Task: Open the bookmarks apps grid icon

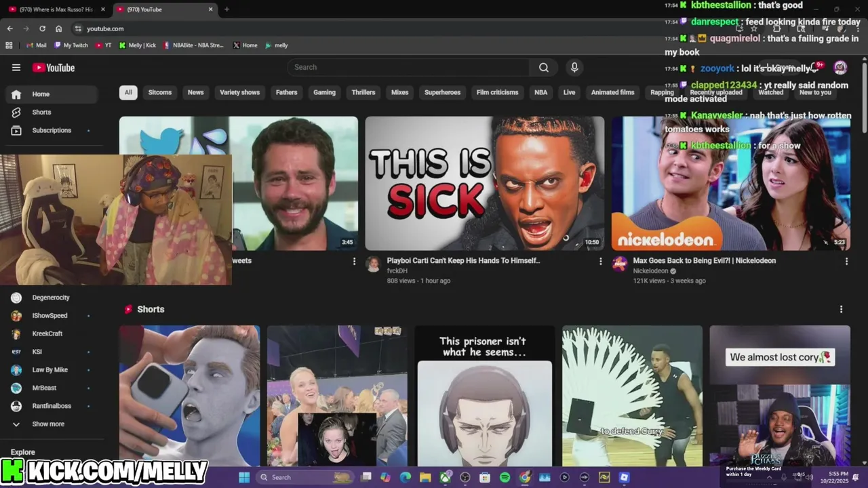Action: [x=9, y=45]
